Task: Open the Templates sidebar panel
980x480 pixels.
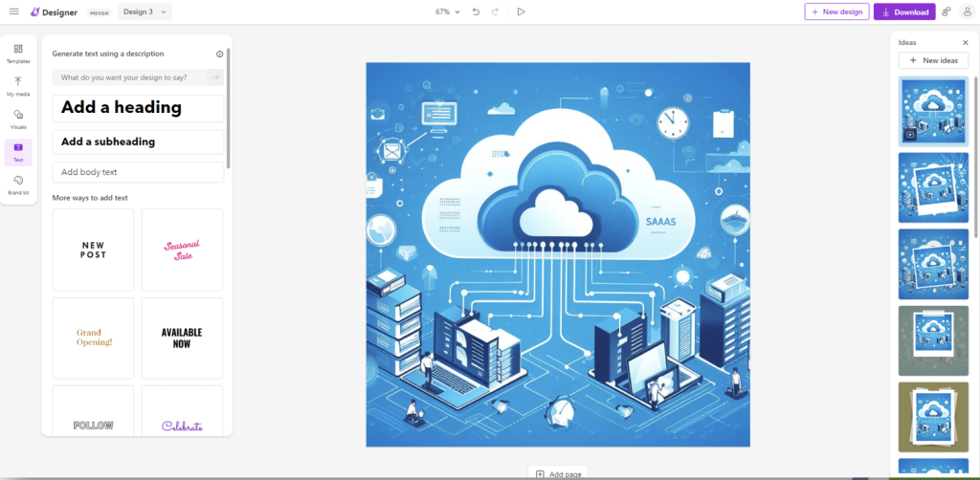Action: 18,54
